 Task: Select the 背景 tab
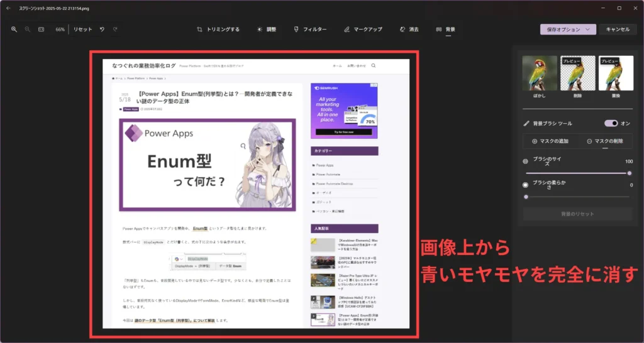click(x=446, y=30)
